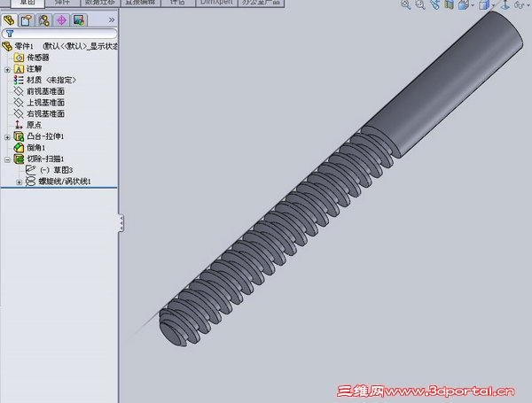
Task: Collapse the feature tree panel handle
Action: (121, 222)
